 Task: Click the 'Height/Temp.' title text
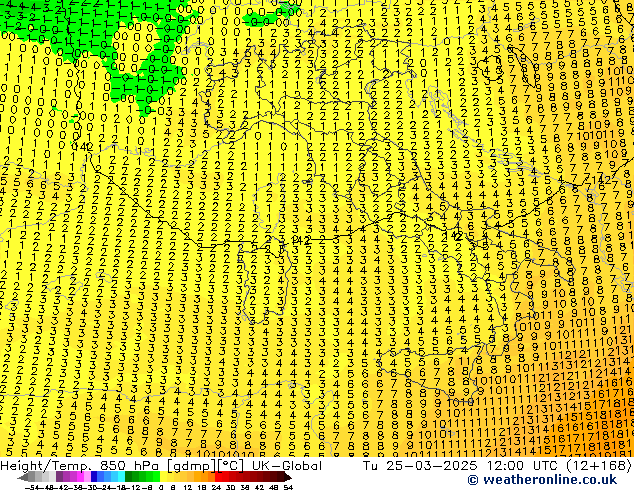pyautogui.click(x=45, y=466)
